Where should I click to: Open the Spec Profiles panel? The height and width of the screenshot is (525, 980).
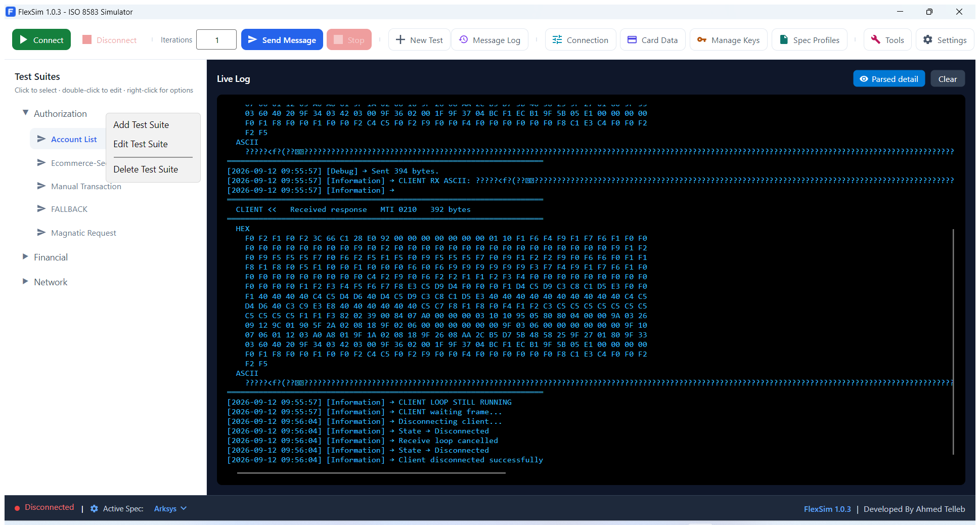click(810, 39)
